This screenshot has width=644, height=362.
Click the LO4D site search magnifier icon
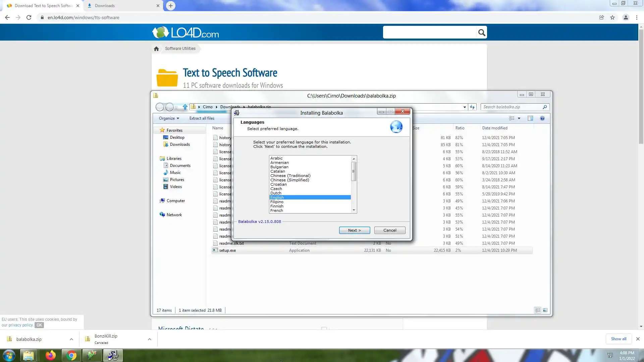pyautogui.click(x=481, y=33)
